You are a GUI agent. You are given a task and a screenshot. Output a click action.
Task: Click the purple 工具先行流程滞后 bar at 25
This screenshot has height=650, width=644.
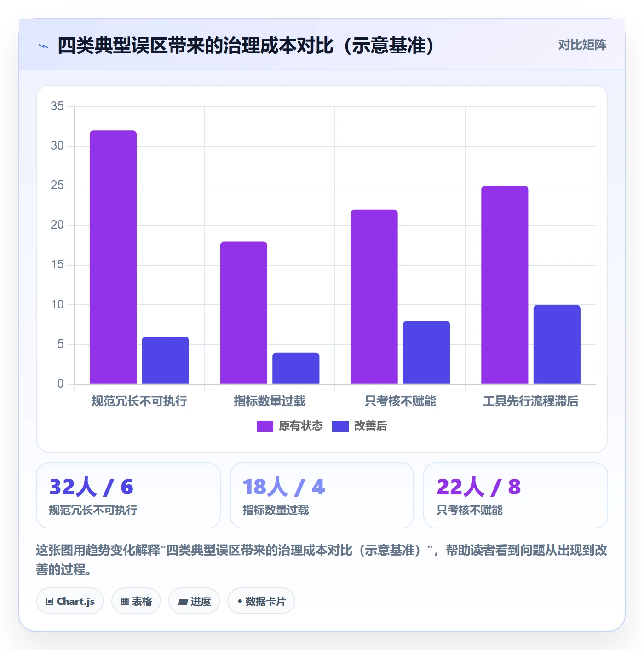point(505,285)
